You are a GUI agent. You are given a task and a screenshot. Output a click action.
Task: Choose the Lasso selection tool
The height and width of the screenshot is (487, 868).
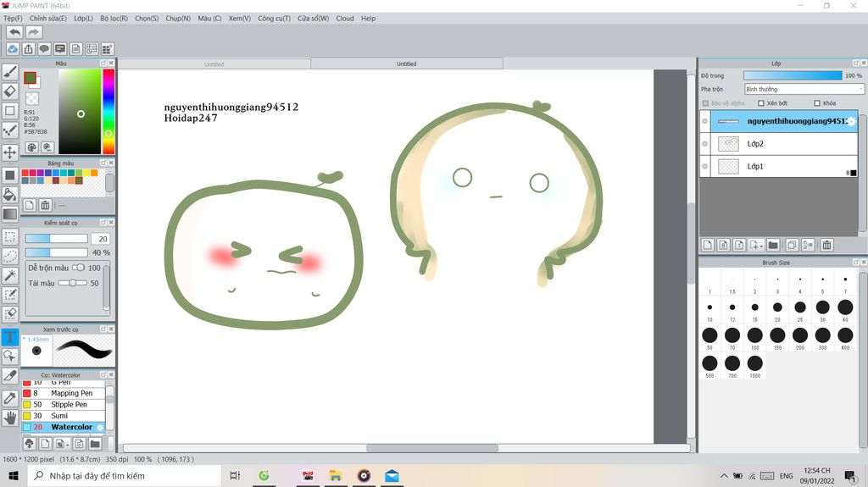coord(10,256)
